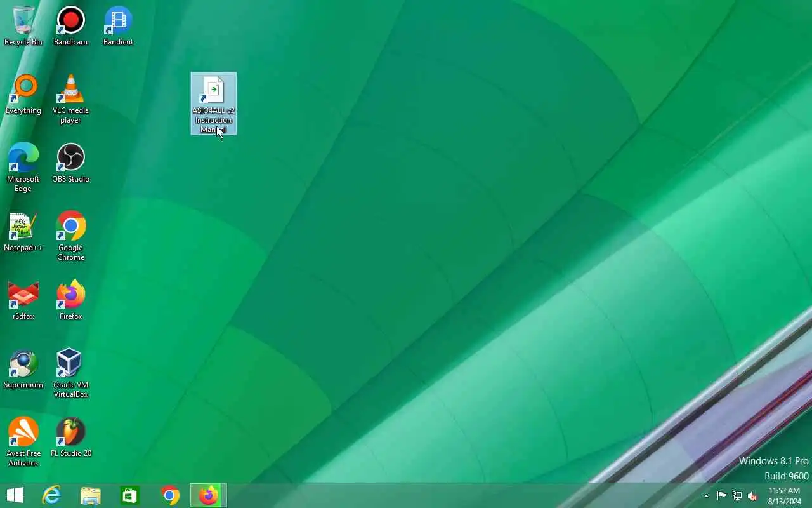The width and height of the screenshot is (812, 508).
Task: Click the muted volume tray icon
Action: coord(752,496)
